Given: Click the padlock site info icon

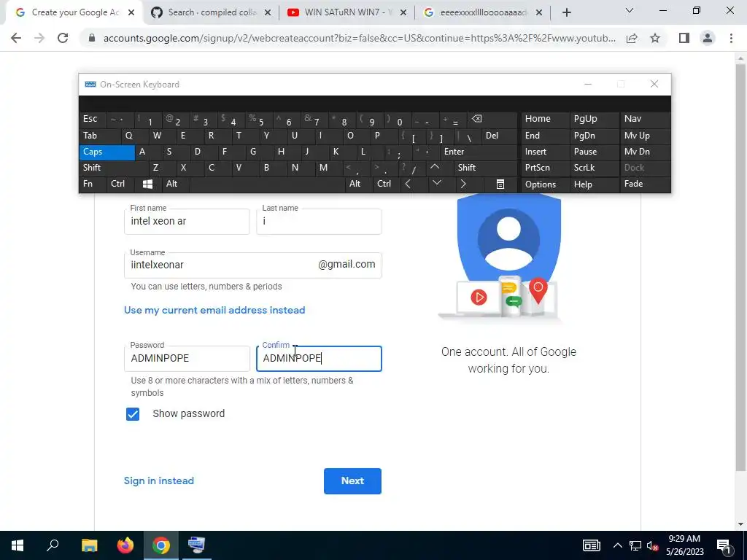Looking at the screenshot, I should click(x=92, y=38).
